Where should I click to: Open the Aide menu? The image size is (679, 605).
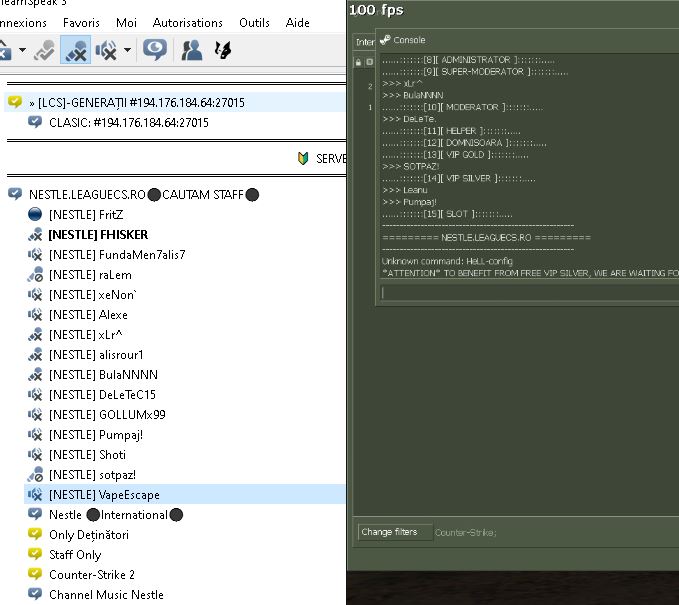(x=297, y=23)
